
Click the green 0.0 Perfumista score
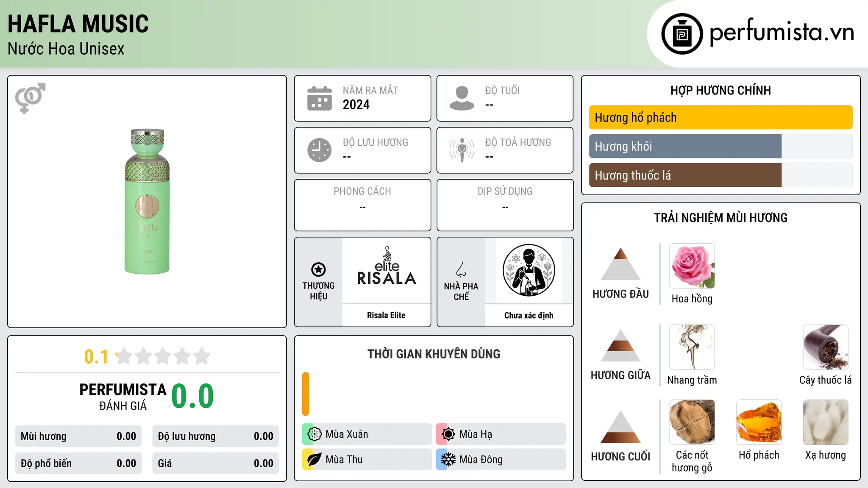pyautogui.click(x=192, y=396)
